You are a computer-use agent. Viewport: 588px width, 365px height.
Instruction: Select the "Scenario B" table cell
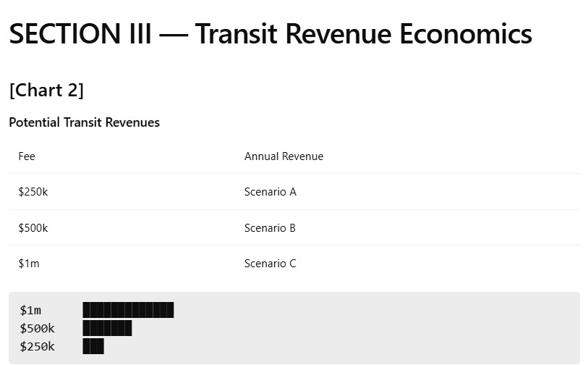[x=270, y=228]
